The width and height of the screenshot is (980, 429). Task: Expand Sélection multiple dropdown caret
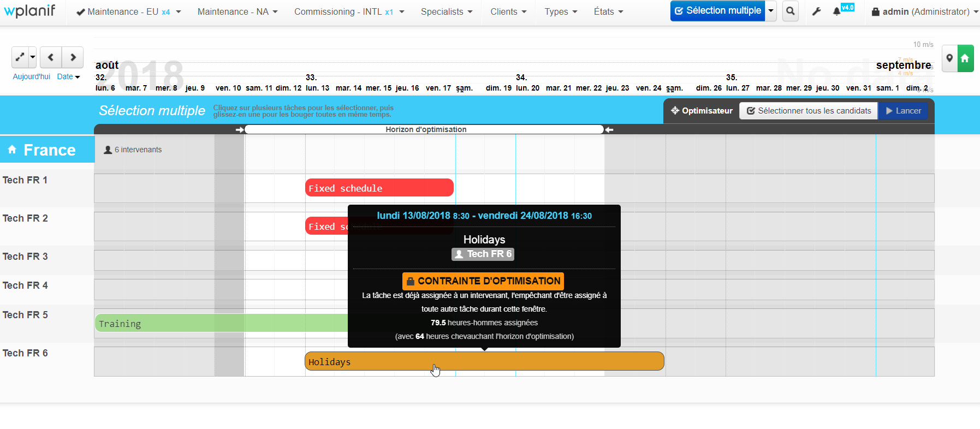(x=771, y=11)
